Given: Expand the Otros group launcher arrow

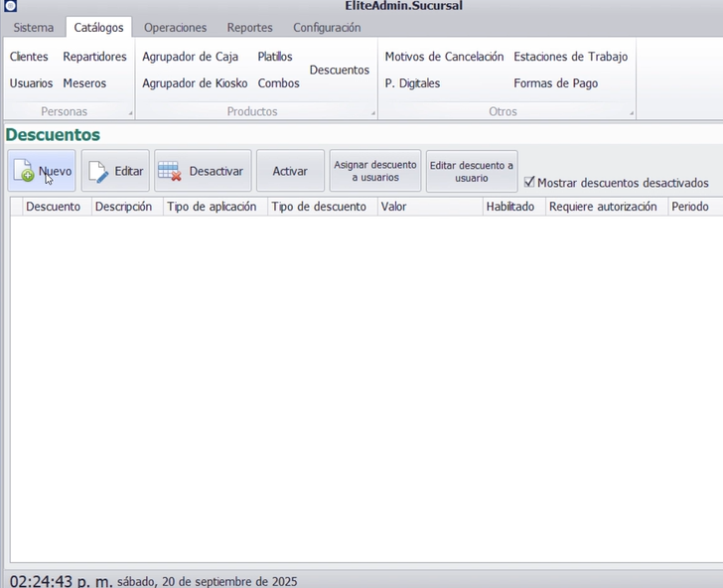Looking at the screenshot, I should coord(631,113).
